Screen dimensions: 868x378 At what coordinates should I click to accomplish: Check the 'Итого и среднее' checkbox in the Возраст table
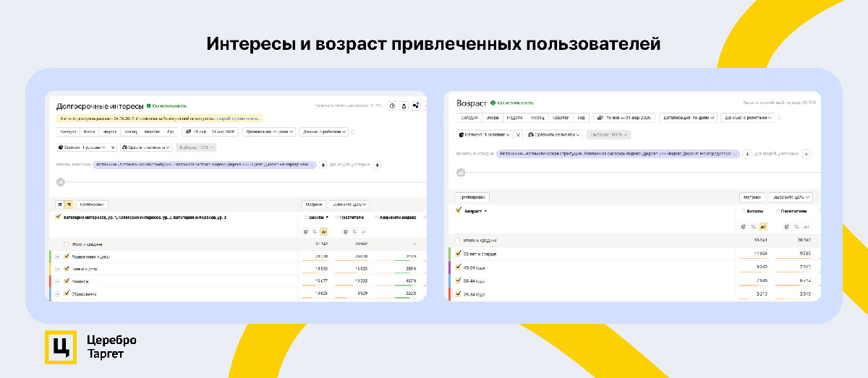point(457,240)
